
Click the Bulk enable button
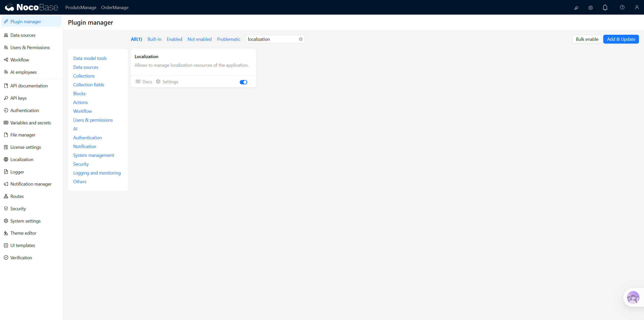(x=587, y=39)
